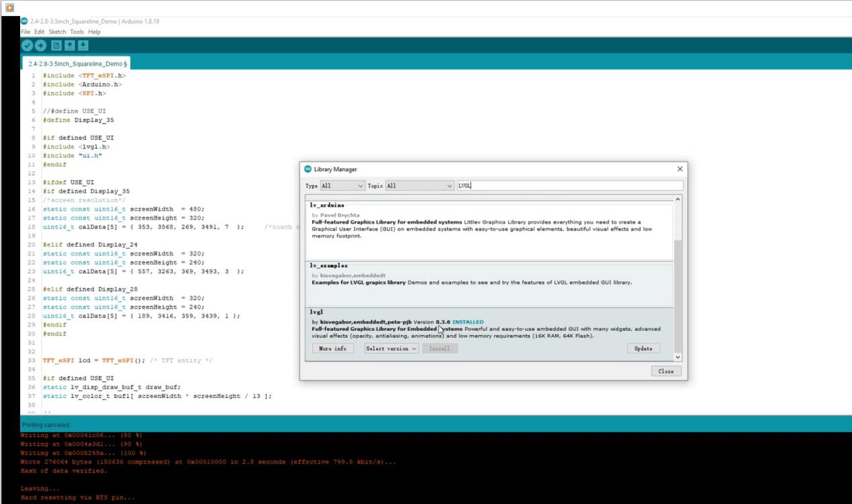Open the Tools menu

point(77,32)
